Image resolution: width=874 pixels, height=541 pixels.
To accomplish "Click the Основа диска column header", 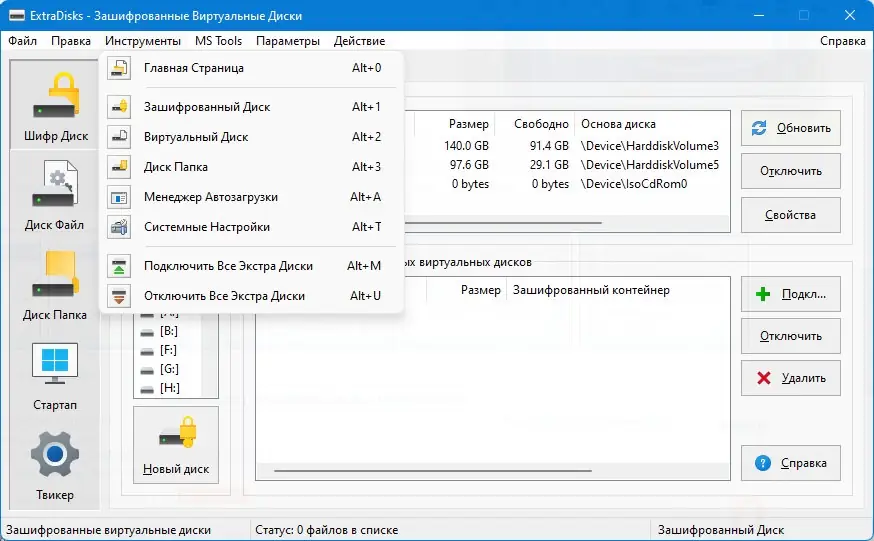I will [618, 124].
